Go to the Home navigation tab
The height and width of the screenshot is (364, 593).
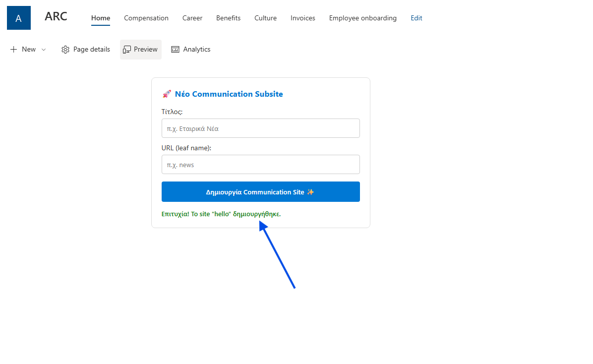[x=101, y=18]
